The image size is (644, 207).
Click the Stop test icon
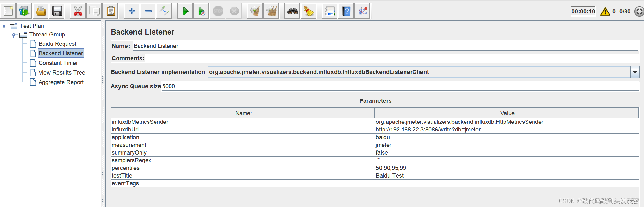(x=218, y=11)
